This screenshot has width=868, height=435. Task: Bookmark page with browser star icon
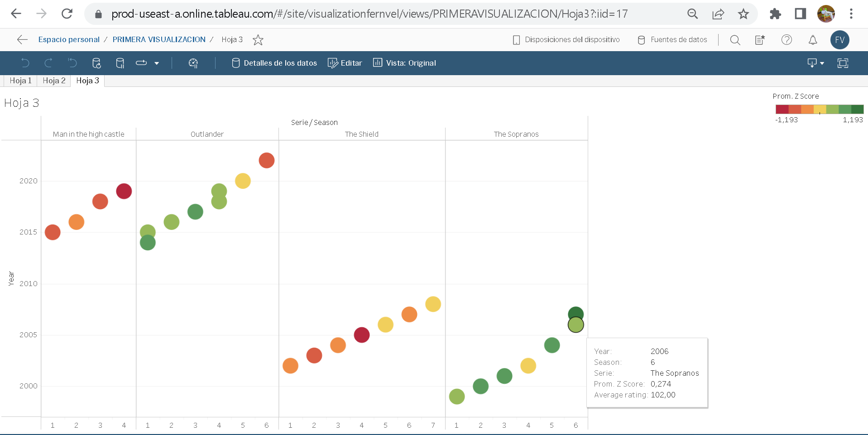[x=743, y=14]
